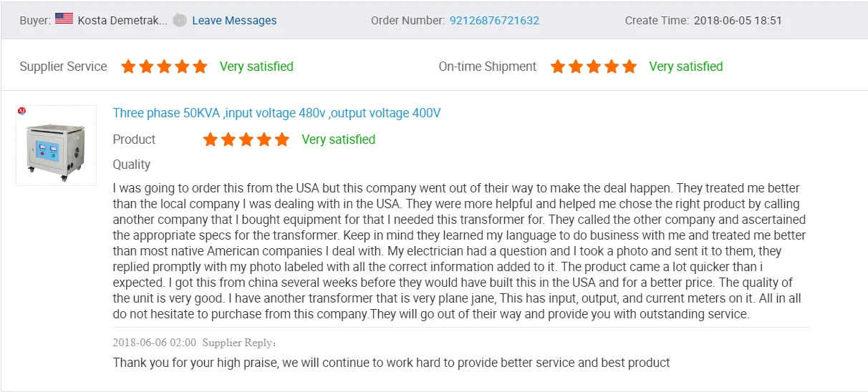Select the first Supplier Service star
Viewport: 868px width, 392px height.
(128, 67)
